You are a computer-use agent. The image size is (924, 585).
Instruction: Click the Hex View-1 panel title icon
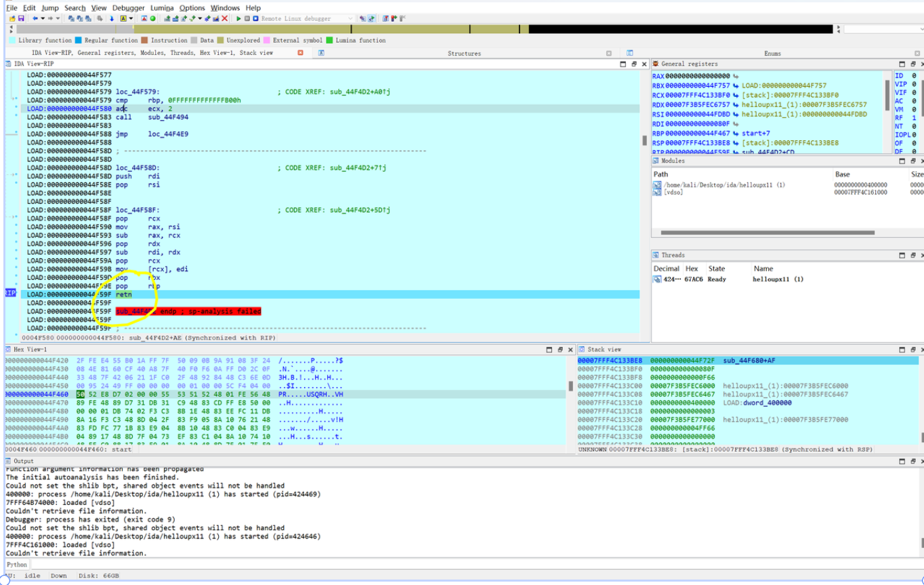(9, 350)
